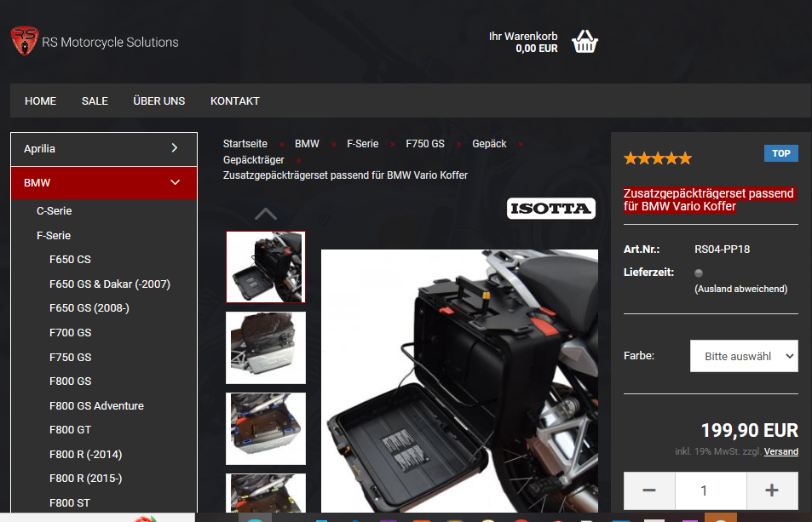Select F800 GS Adventure in sidebar
The height and width of the screenshot is (522, 812).
(96, 405)
